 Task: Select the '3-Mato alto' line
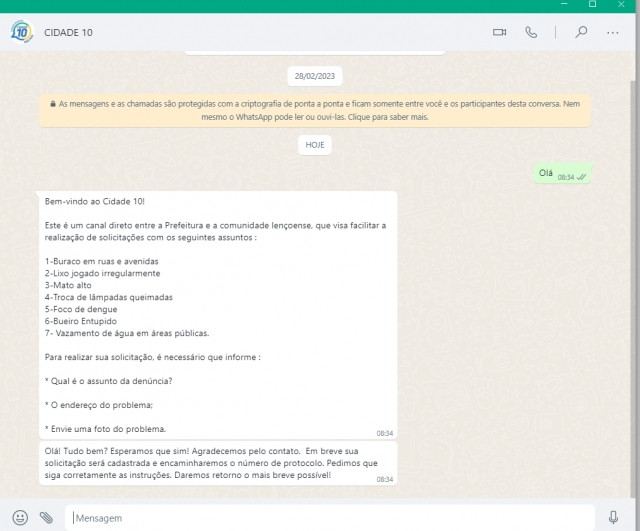click(68, 285)
